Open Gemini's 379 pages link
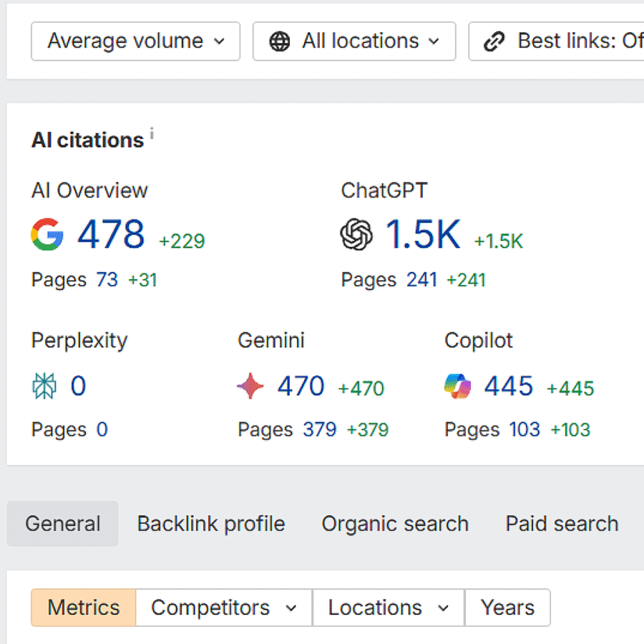Viewport: 644px width, 644px height. [x=319, y=429]
